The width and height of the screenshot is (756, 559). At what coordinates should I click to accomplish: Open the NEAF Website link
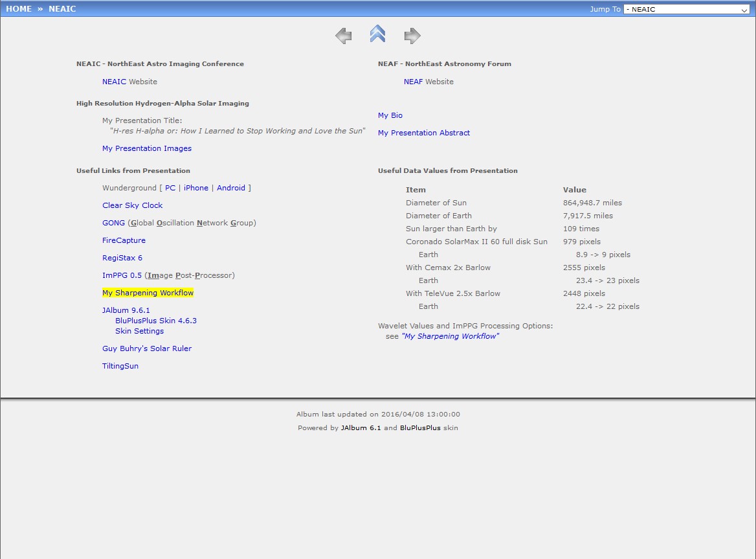(413, 82)
